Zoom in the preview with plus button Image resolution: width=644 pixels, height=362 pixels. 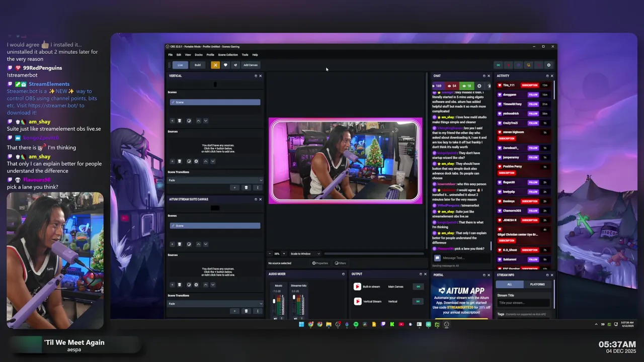click(x=284, y=253)
